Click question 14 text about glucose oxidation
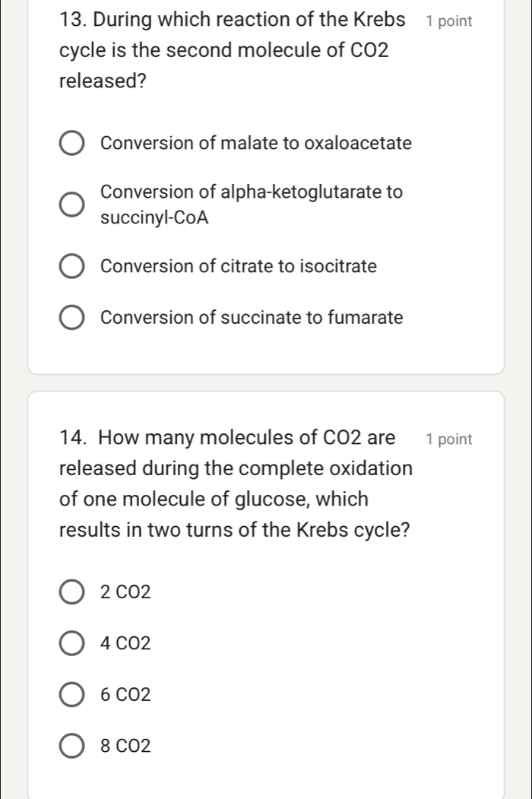Viewport: 532px width, 799px height. tap(236, 484)
